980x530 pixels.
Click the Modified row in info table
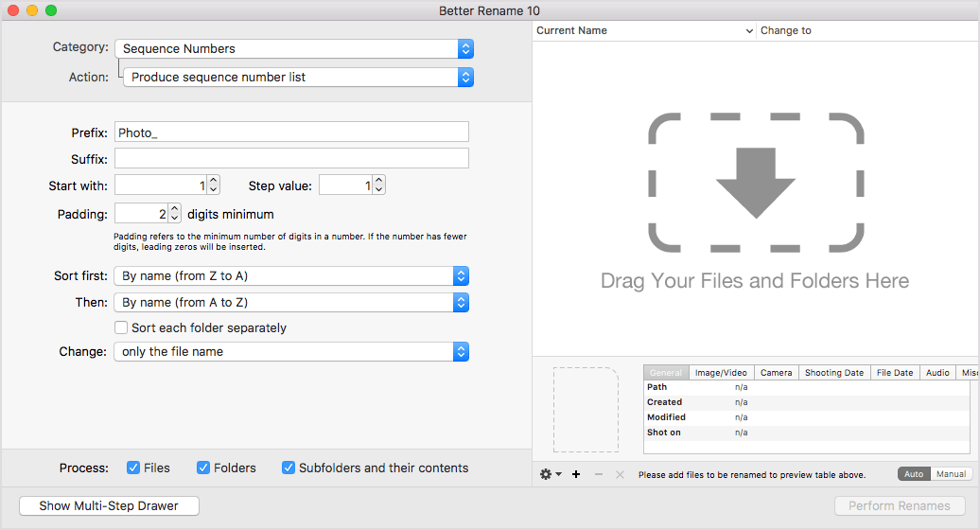[x=806, y=416]
